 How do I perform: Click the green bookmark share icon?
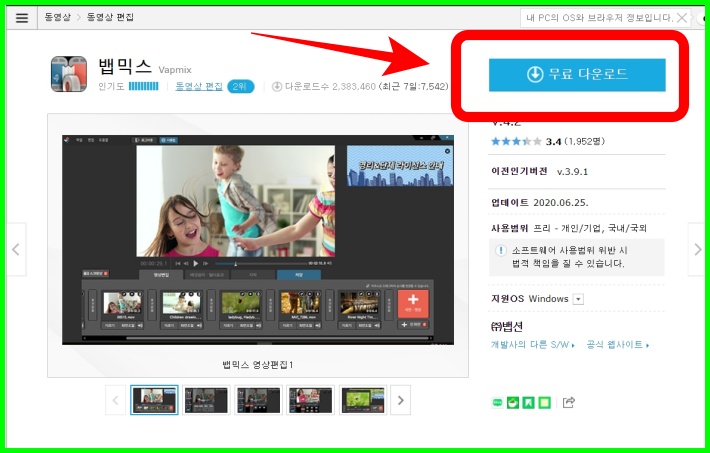pos(528,402)
